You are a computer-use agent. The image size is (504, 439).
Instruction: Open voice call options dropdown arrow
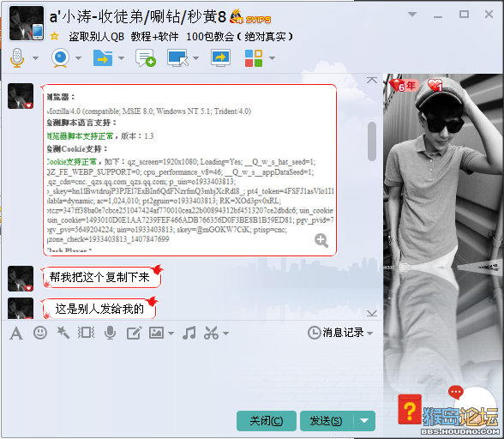tap(35, 58)
